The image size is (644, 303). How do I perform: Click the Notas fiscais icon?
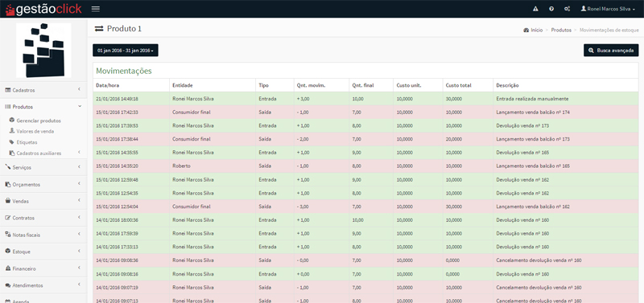(8, 235)
